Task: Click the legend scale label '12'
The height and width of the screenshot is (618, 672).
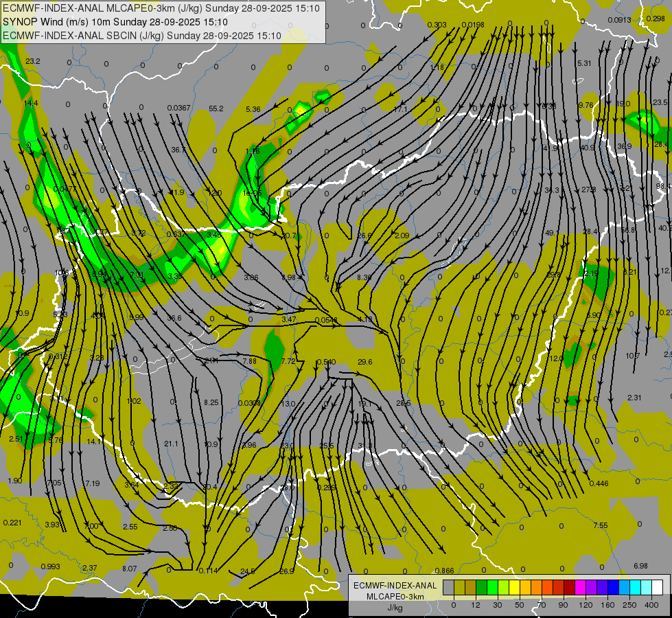Action: (x=475, y=605)
